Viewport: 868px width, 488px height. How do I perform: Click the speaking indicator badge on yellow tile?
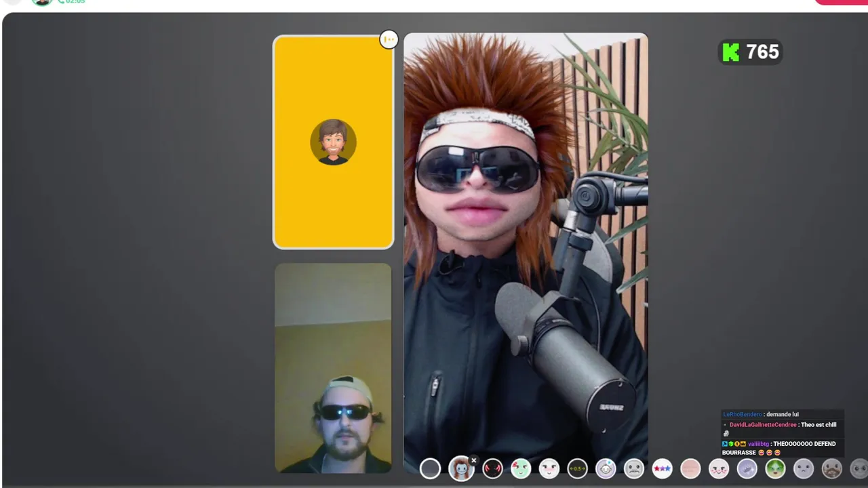(x=389, y=39)
